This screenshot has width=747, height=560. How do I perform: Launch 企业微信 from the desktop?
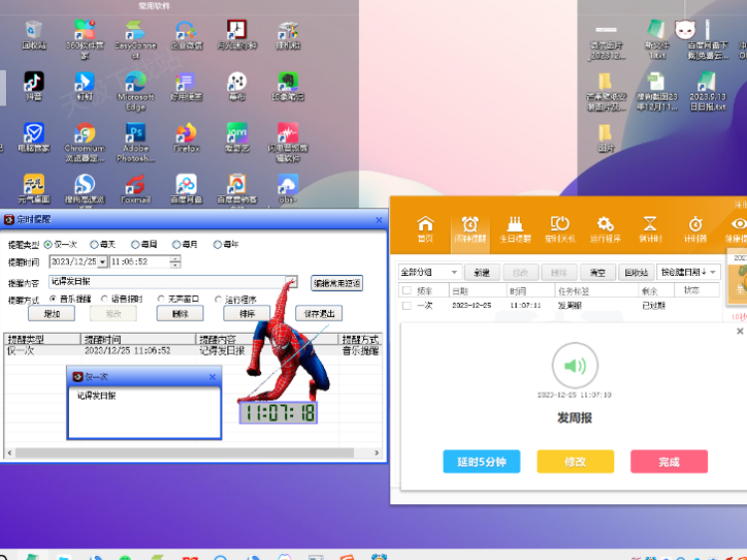pyautogui.click(x=187, y=35)
